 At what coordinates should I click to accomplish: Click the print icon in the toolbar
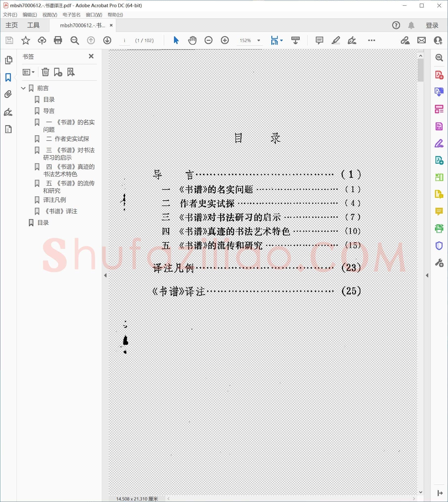[58, 40]
